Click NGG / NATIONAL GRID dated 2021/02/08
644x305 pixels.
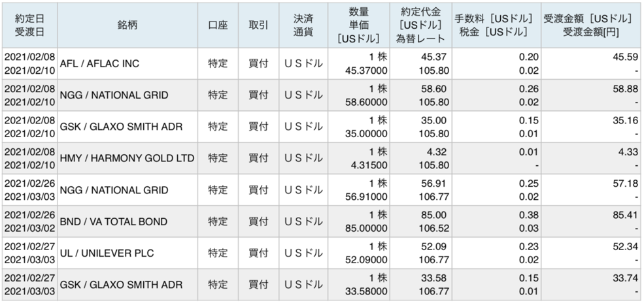pos(114,95)
